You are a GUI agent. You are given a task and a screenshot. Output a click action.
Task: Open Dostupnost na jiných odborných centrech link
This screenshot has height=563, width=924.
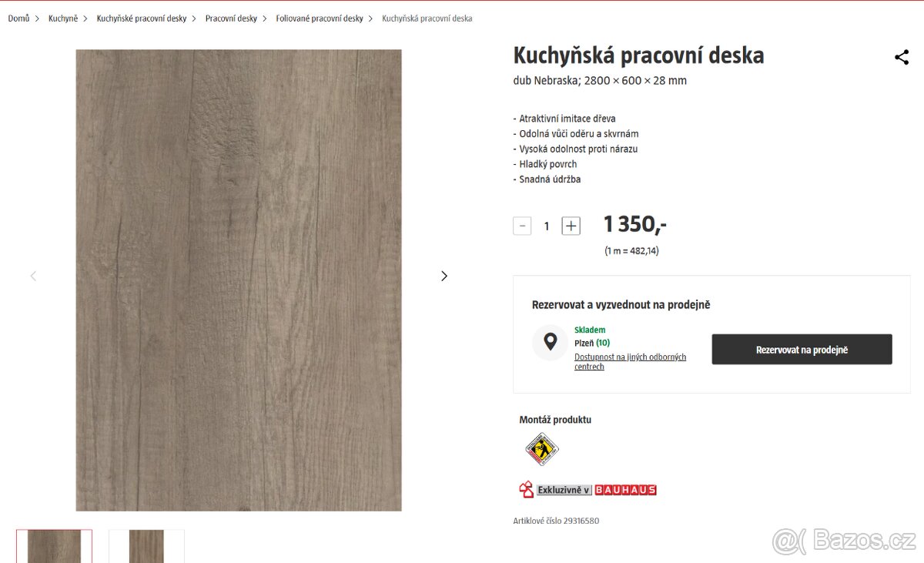[630, 361]
